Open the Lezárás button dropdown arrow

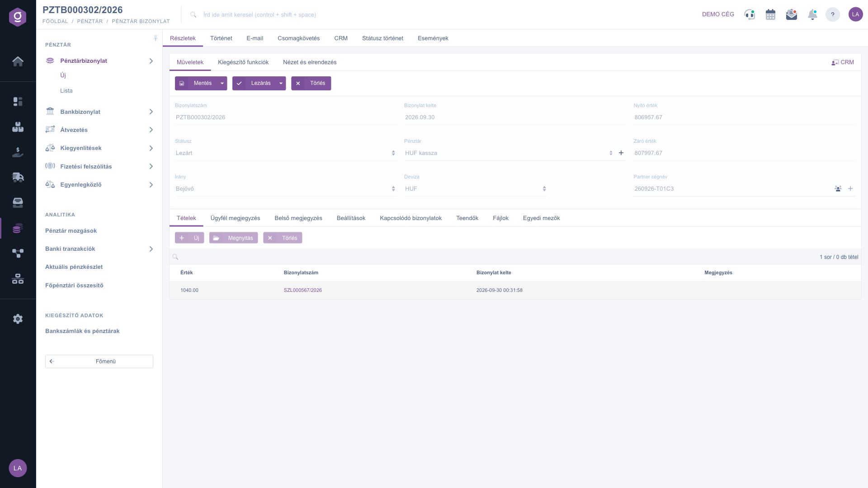pos(281,84)
